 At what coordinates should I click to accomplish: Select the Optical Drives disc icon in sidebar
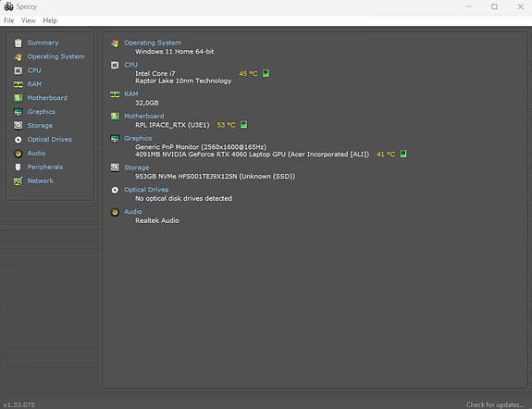(18, 140)
